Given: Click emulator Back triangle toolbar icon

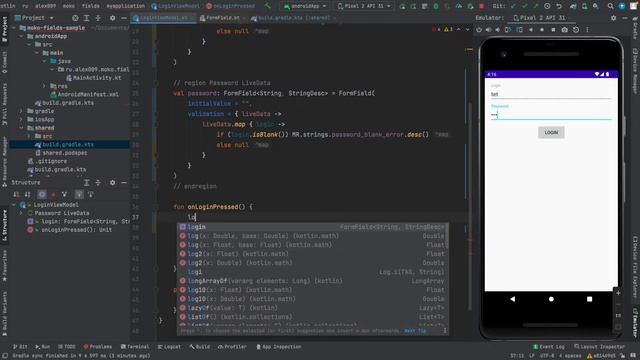Looking at the screenshot, I should tap(531, 30).
